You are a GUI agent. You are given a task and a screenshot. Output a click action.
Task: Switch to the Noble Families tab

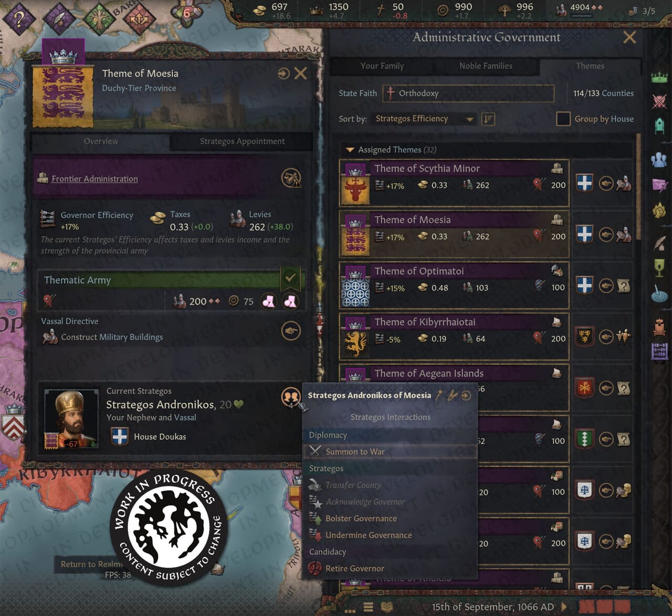pos(486,66)
